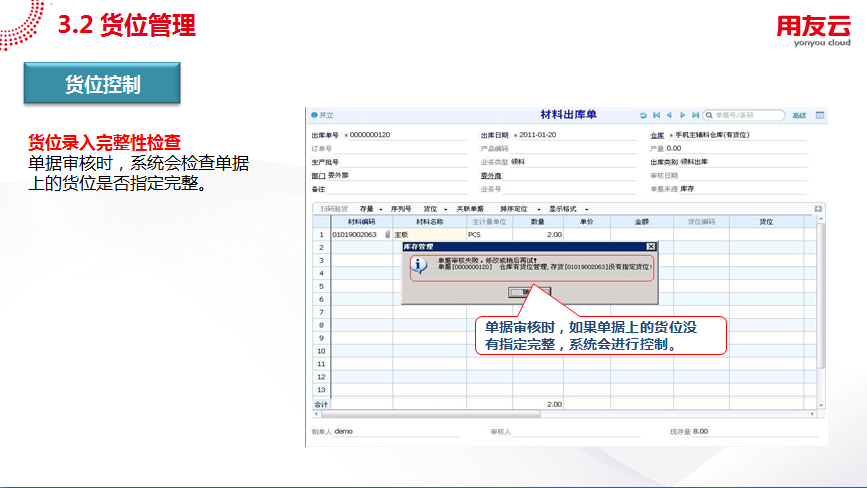
Task: Click the 货位控制 blue button
Action: tap(102, 85)
